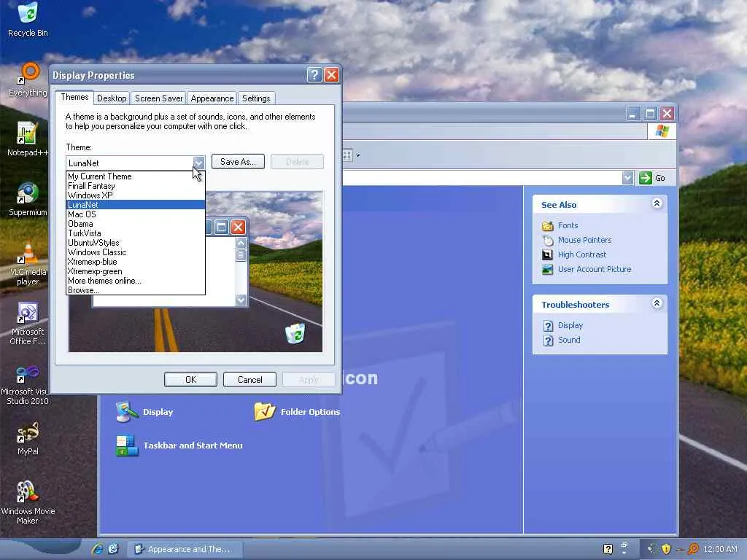Open the Fonts link
Screen dimensions: 747x560
(x=568, y=225)
